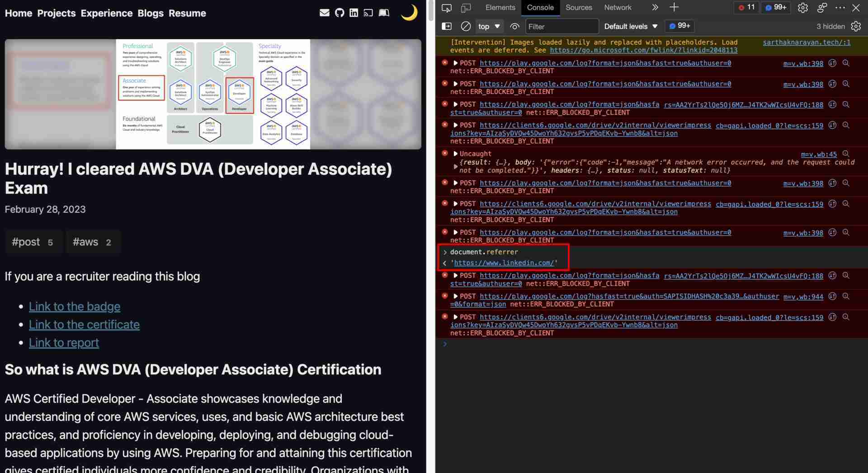Focus the console Filter input field

tap(562, 26)
